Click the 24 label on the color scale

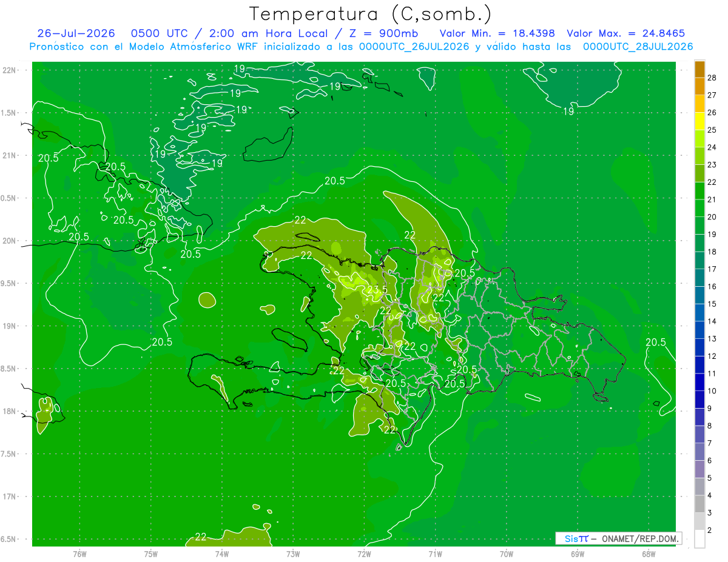coord(712,147)
